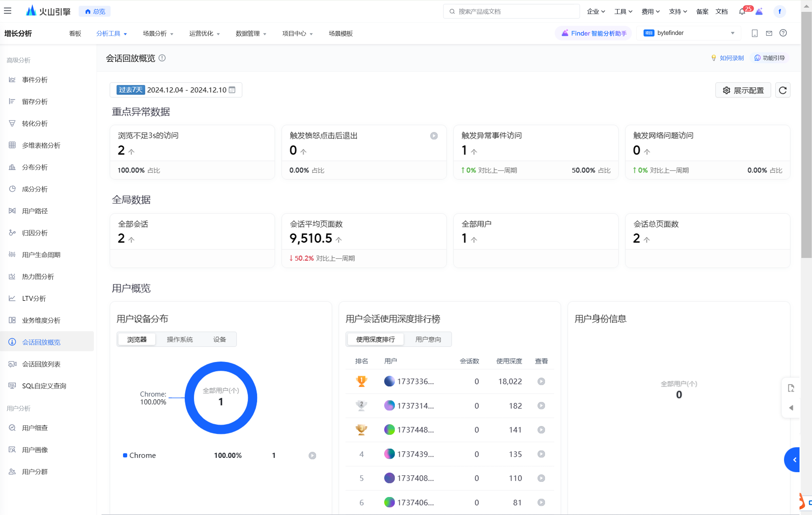The width and height of the screenshot is (812, 515).
Task: Select the 浏览器 tab
Action: pos(137,340)
